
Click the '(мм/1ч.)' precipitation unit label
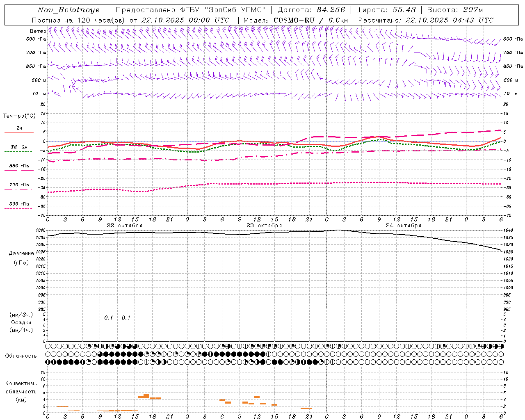[21, 330]
